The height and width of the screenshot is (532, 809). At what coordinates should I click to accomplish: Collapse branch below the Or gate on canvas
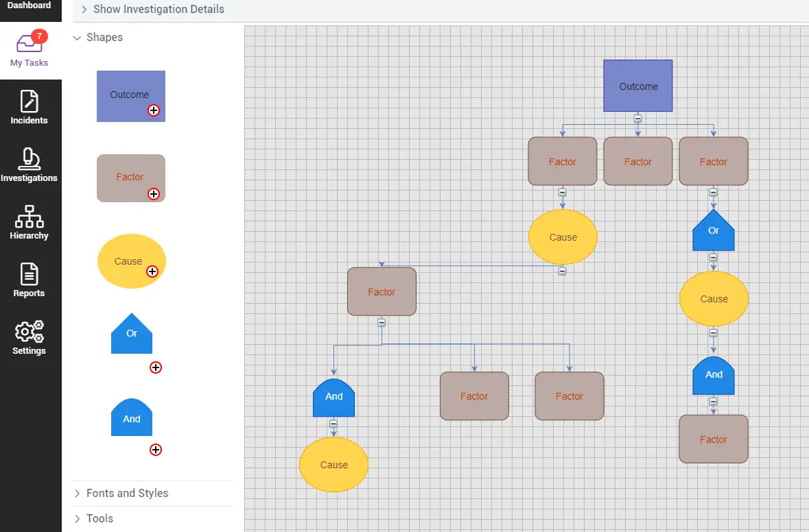[x=713, y=257]
